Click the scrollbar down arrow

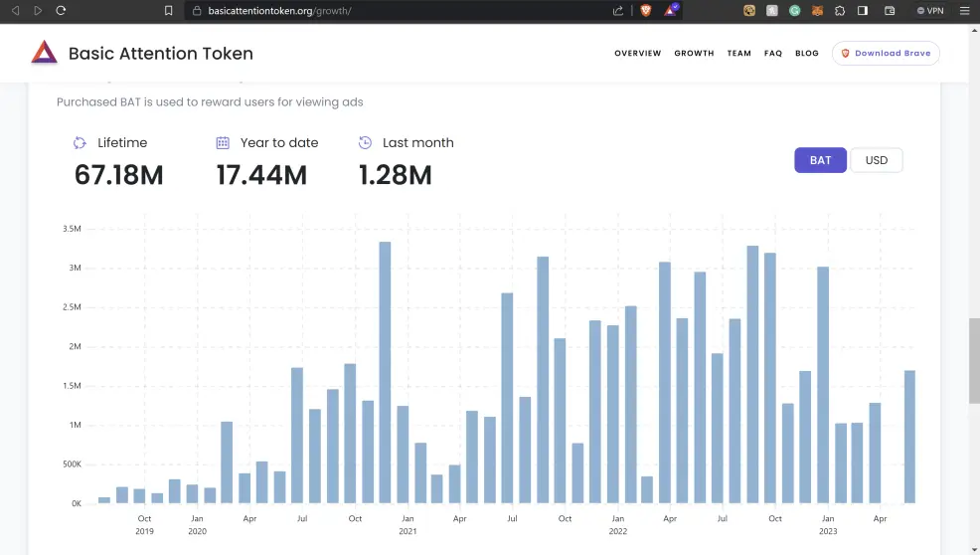974,549
